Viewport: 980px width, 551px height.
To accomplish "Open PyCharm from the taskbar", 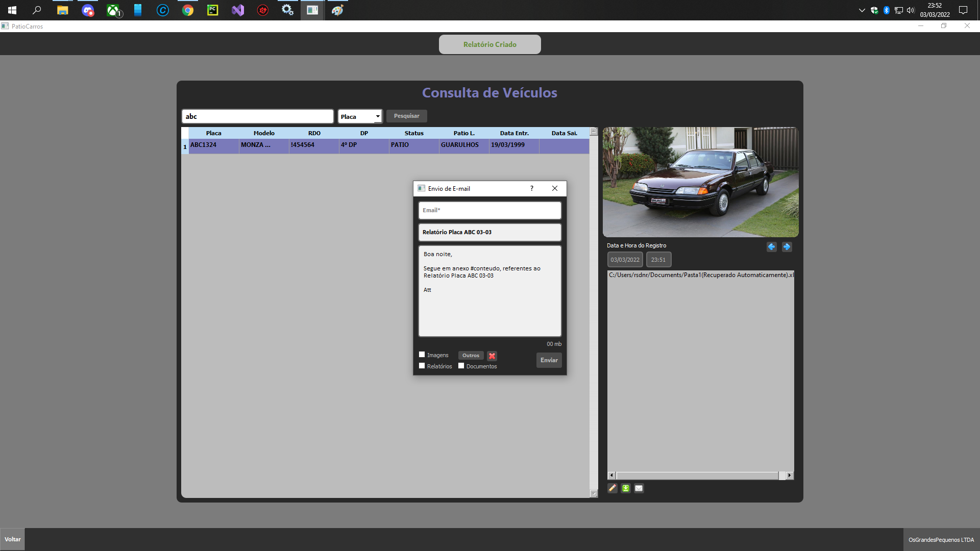I will (x=212, y=10).
